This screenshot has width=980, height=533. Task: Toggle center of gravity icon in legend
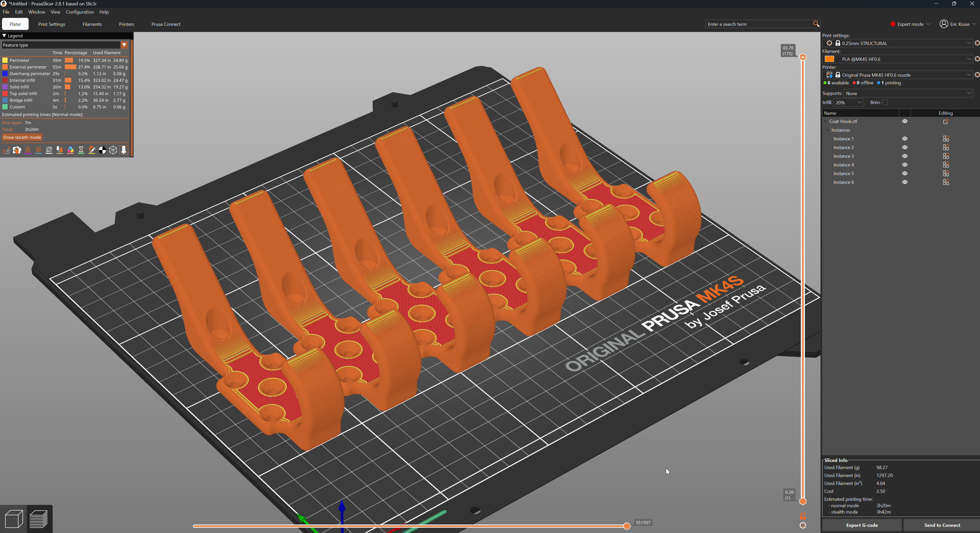pos(102,150)
